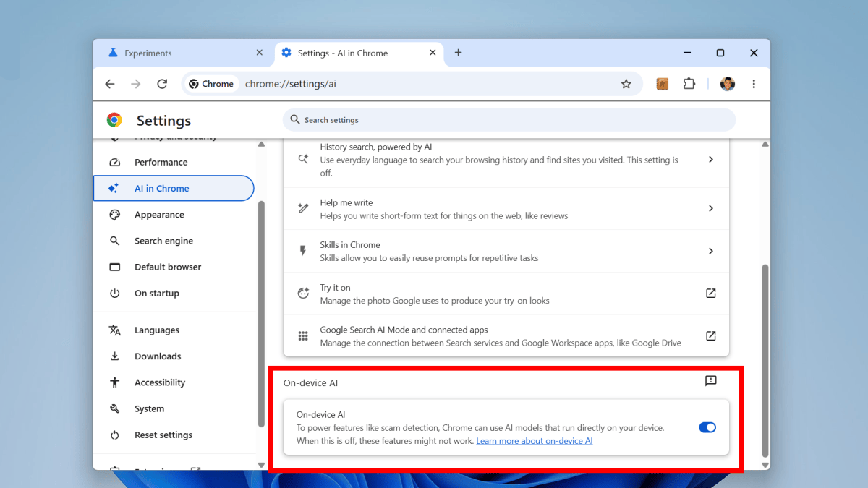This screenshot has height=488, width=868.
Task: Select the Settings - AI in Chrome tab
Action: pos(359,53)
